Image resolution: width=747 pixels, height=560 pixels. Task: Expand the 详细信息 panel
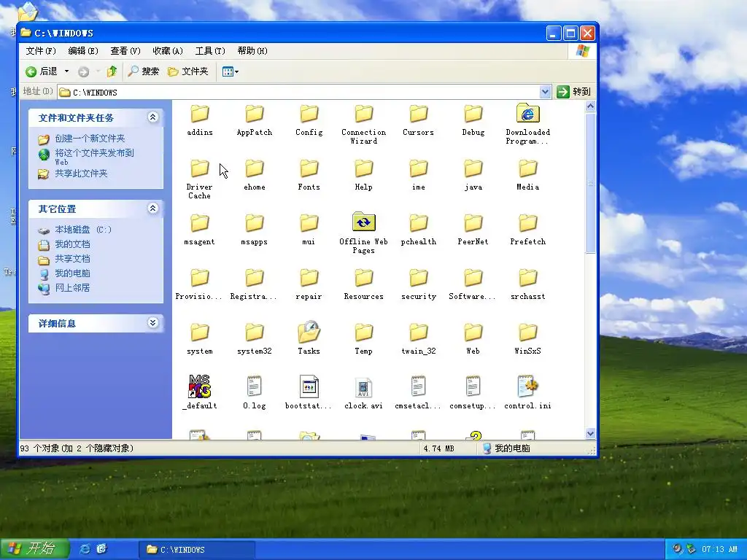(153, 323)
